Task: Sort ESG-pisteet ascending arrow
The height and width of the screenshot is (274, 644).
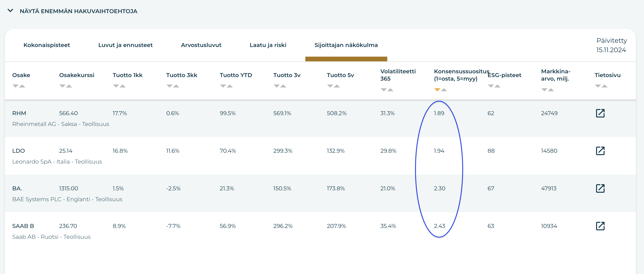Action: [497, 86]
